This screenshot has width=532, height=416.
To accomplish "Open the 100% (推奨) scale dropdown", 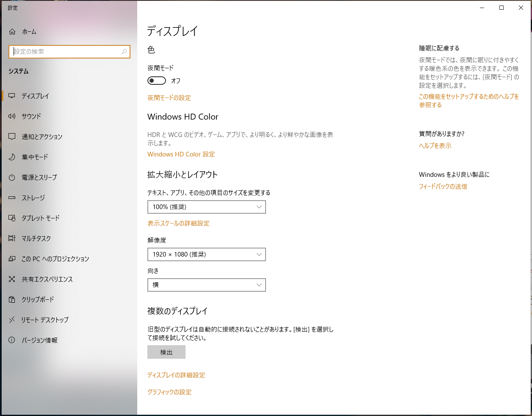I will [x=207, y=207].
